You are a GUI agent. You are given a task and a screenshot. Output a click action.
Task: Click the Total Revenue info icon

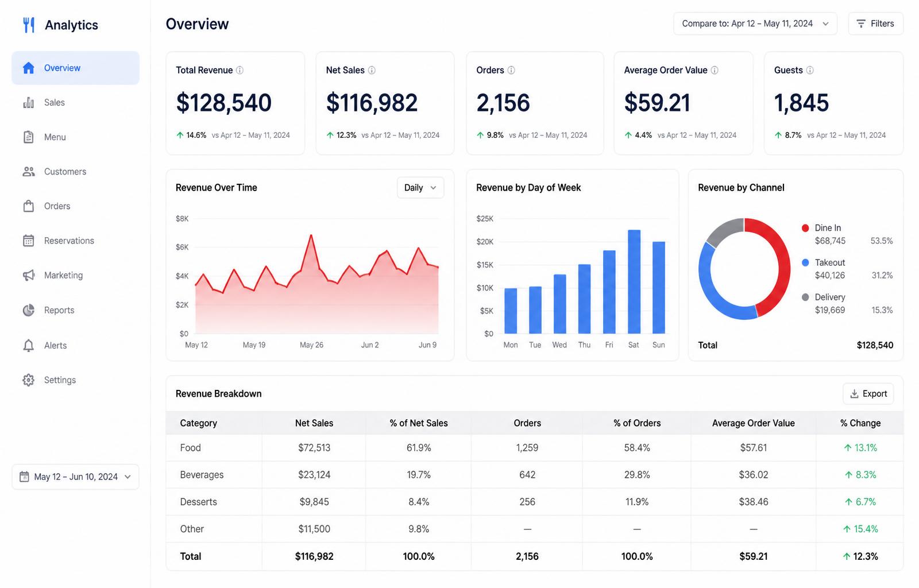point(240,70)
